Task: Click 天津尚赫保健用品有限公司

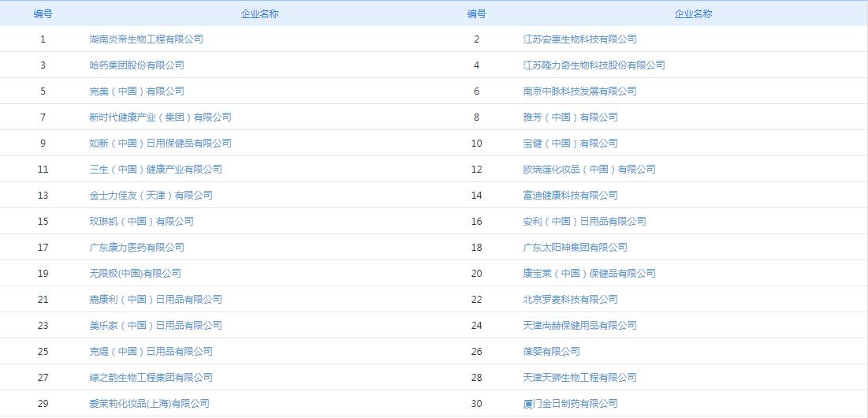Action: (x=579, y=326)
